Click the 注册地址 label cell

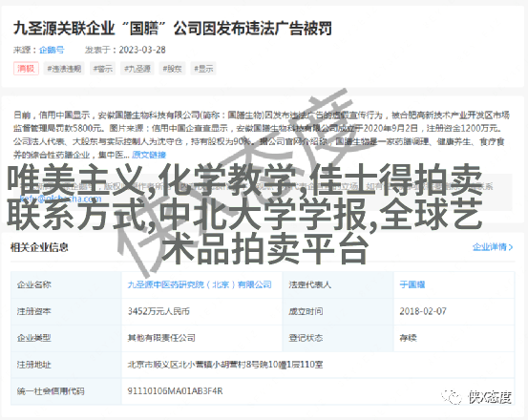pos(66,365)
